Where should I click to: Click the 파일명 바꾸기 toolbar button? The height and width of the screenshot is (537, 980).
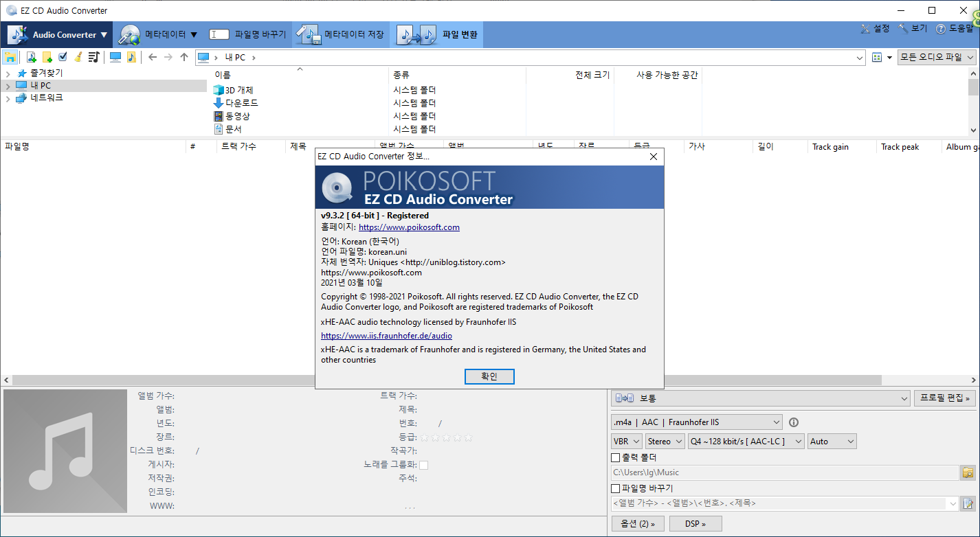pos(248,34)
